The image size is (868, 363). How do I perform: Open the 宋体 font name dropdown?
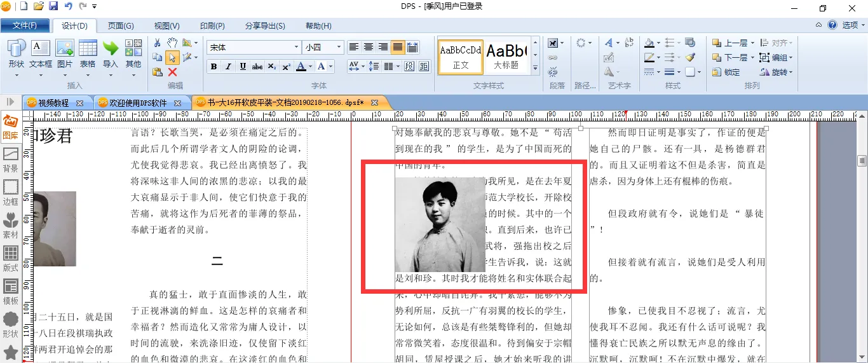tap(296, 47)
